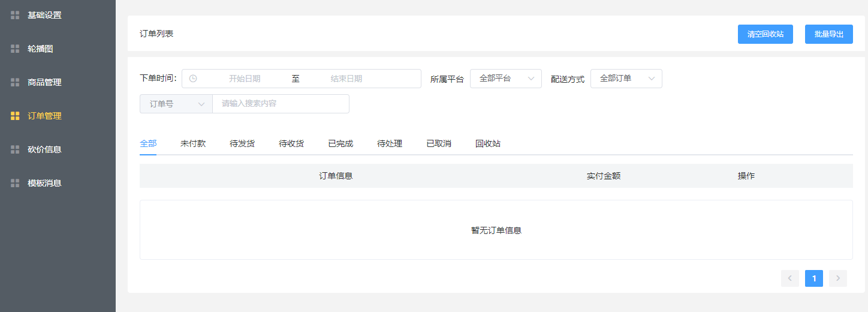Click the grid icon beside 模板消息
868x312 pixels.
point(15,183)
